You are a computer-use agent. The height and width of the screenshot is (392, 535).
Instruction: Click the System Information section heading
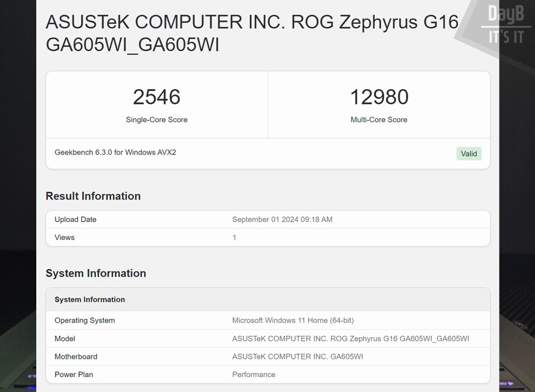pos(96,273)
